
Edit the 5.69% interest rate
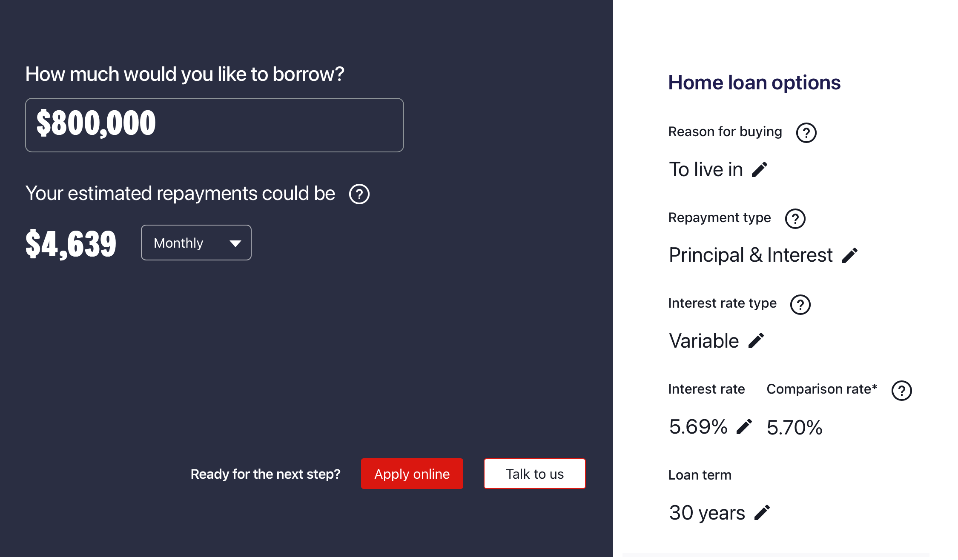(x=744, y=427)
